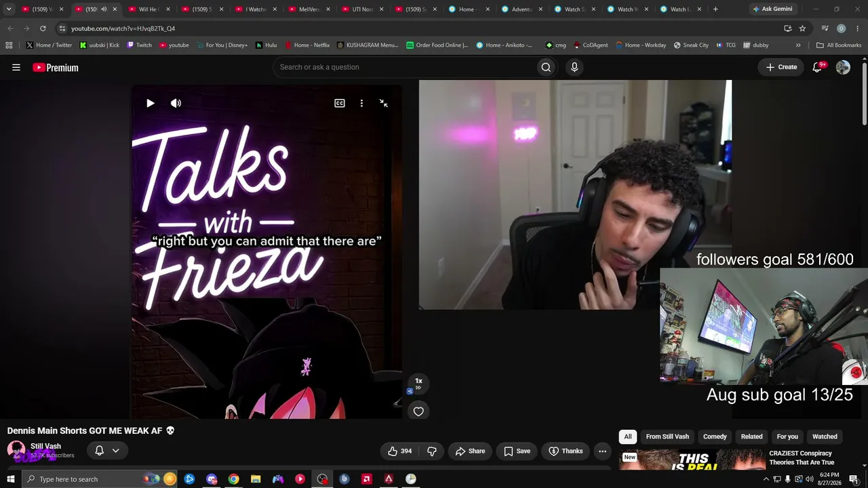
Task: Send a Thanks to the creator
Action: click(566, 451)
